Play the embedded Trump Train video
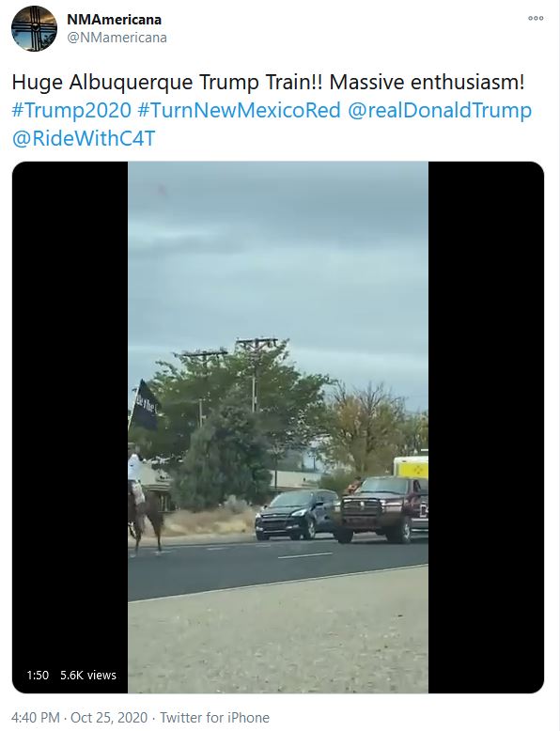 278,427
